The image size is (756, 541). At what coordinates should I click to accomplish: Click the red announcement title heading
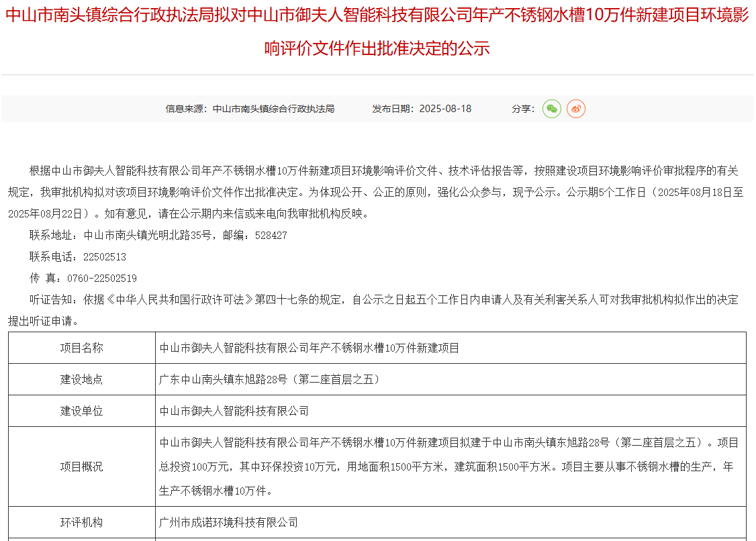pos(377,32)
